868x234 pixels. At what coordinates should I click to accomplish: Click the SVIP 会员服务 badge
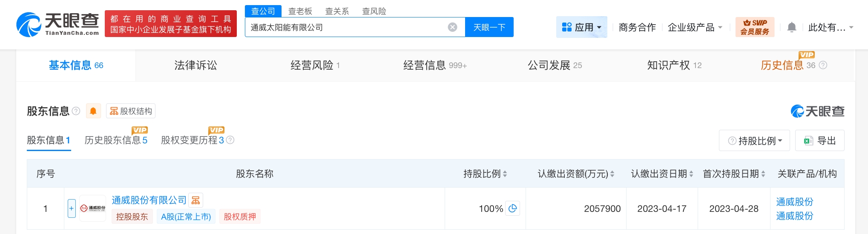click(754, 27)
